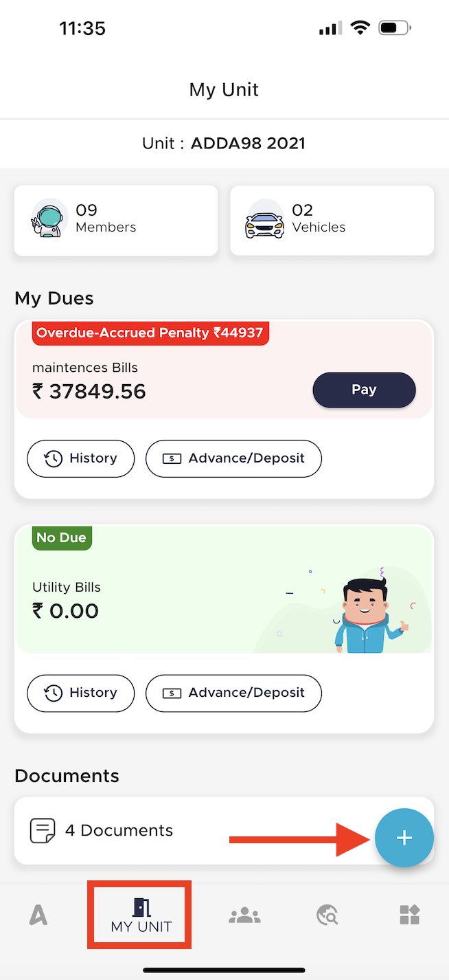View the Overdue-Accrued Penalty banner
This screenshot has height=980, width=449.
150,333
